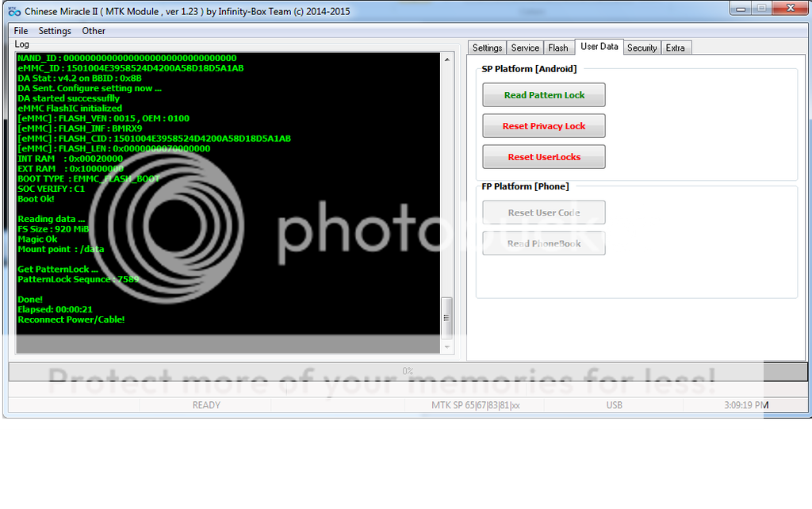Image resolution: width=812 pixels, height=509 pixels.
Task: Switch to the Settings tab
Action: coord(488,48)
